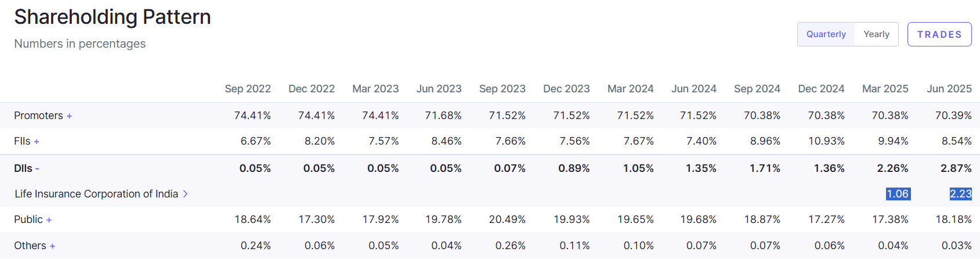Open the TRADES button

pyautogui.click(x=939, y=34)
